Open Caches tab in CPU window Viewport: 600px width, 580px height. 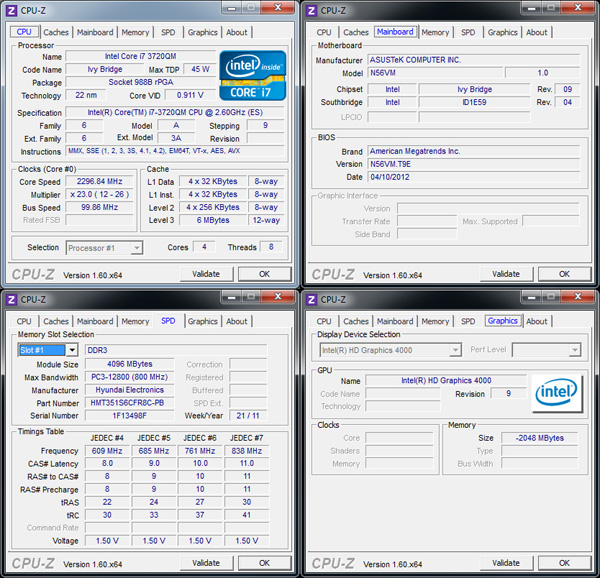(x=56, y=33)
